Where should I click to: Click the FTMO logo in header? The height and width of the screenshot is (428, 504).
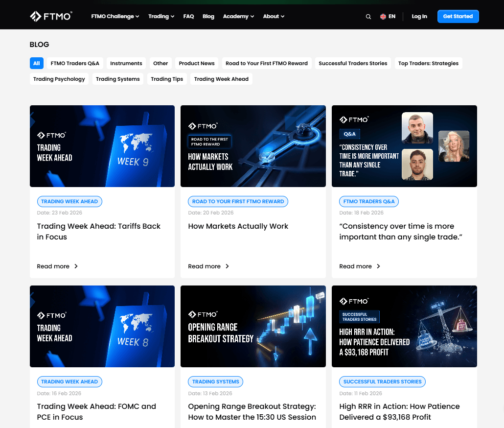[x=51, y=16]
